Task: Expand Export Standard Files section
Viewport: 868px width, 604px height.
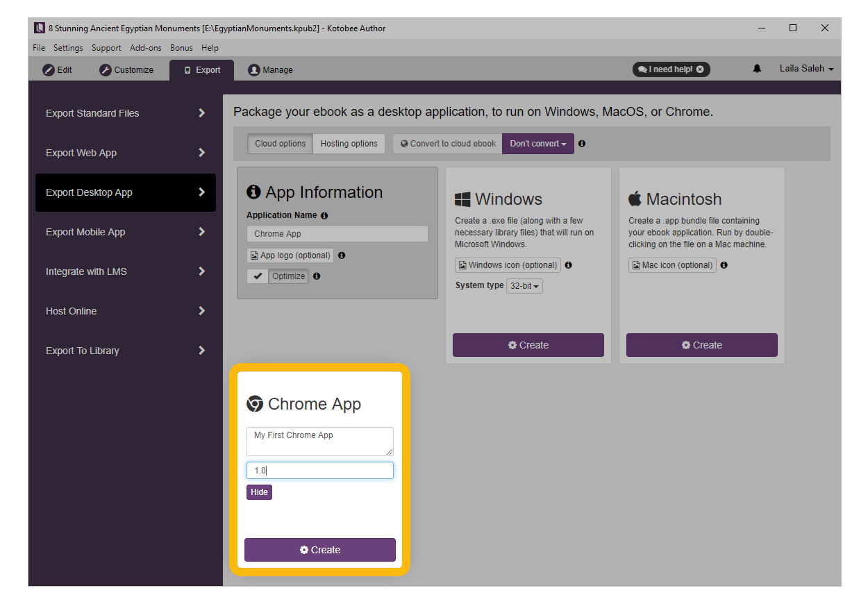Action: coord(126,113)
